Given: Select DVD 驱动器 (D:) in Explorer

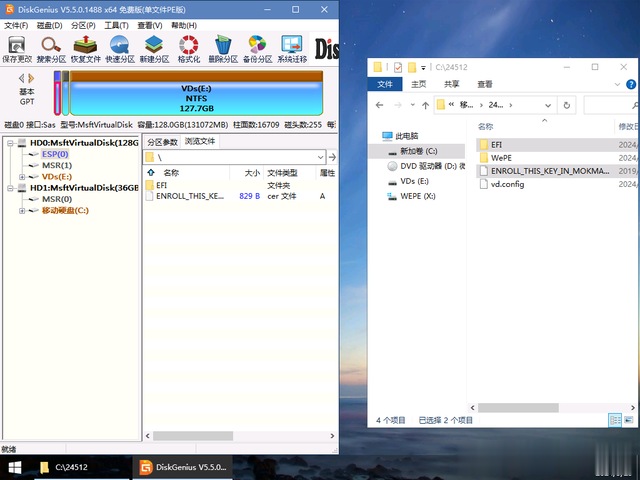Looking at the screenshot, I should (x=426, y=166).
